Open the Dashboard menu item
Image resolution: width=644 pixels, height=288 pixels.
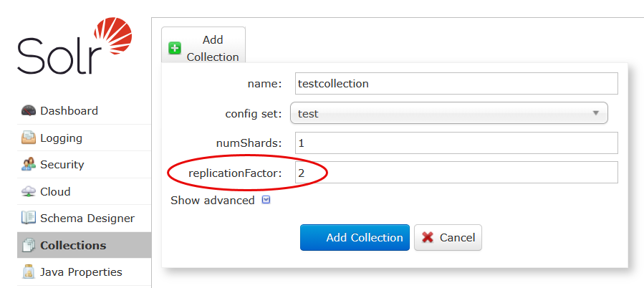[69, 111]
